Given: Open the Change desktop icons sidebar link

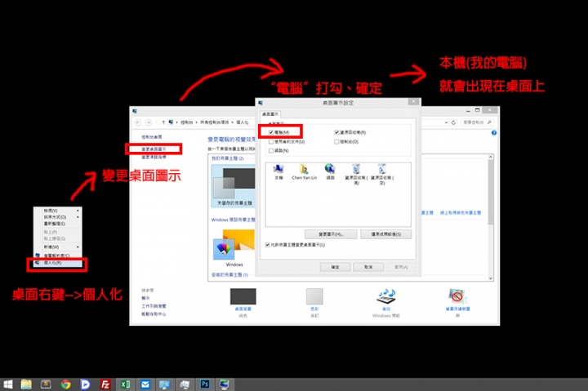Looking at the screenshot, I should pos(154,149).
